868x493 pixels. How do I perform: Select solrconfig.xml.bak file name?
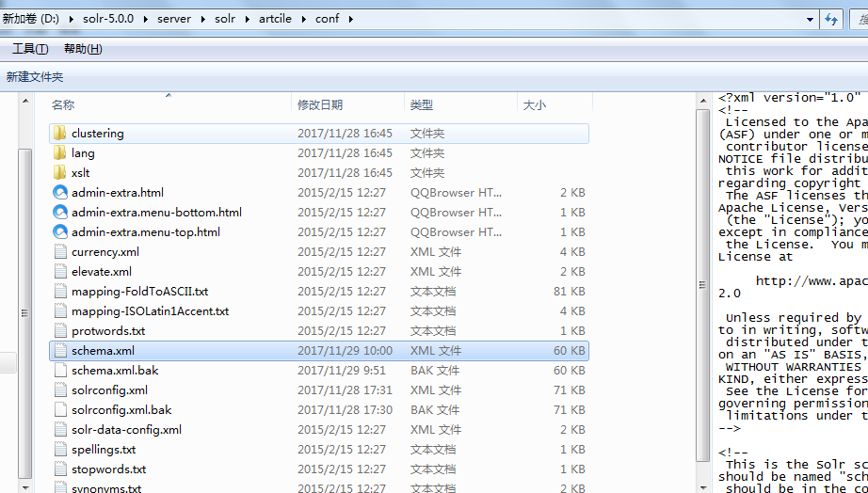(121, 410)
